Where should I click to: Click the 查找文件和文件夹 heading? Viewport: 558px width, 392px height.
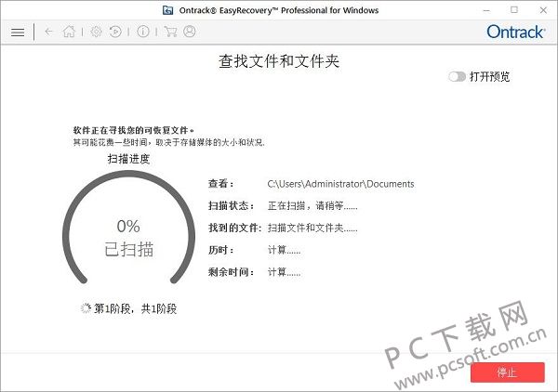click(279, 61)
